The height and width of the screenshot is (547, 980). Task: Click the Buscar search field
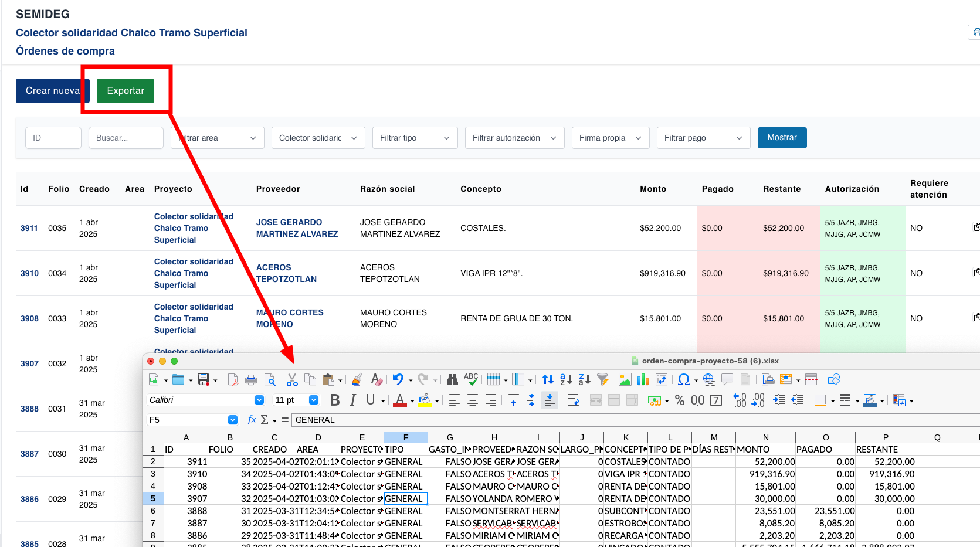[126, 138]
